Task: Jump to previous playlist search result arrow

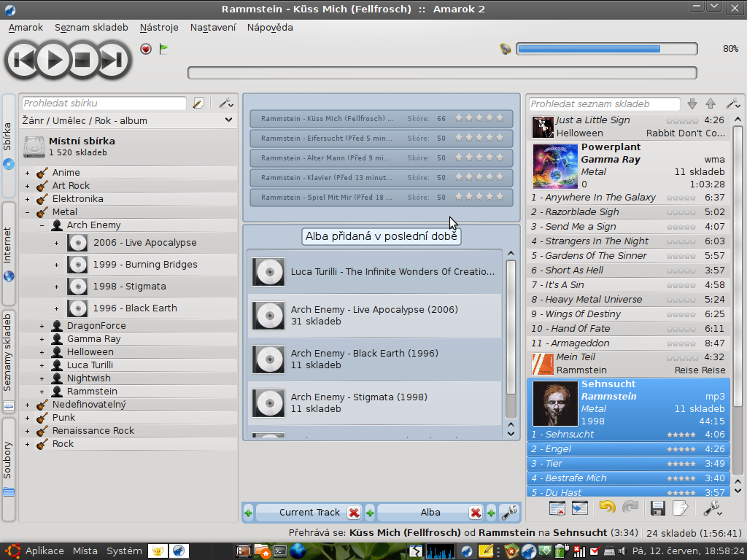Action: pos(711,104)
